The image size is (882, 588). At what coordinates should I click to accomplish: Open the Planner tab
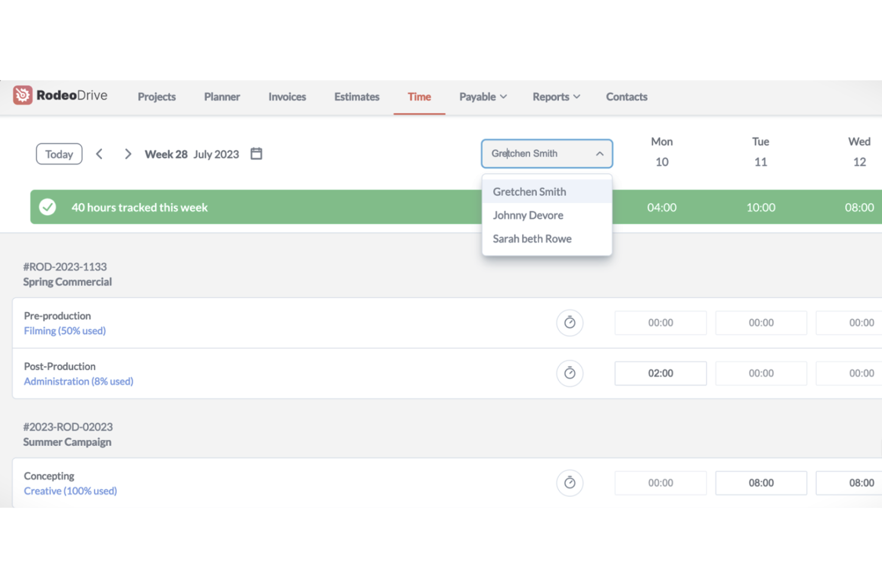coord(222,97)
